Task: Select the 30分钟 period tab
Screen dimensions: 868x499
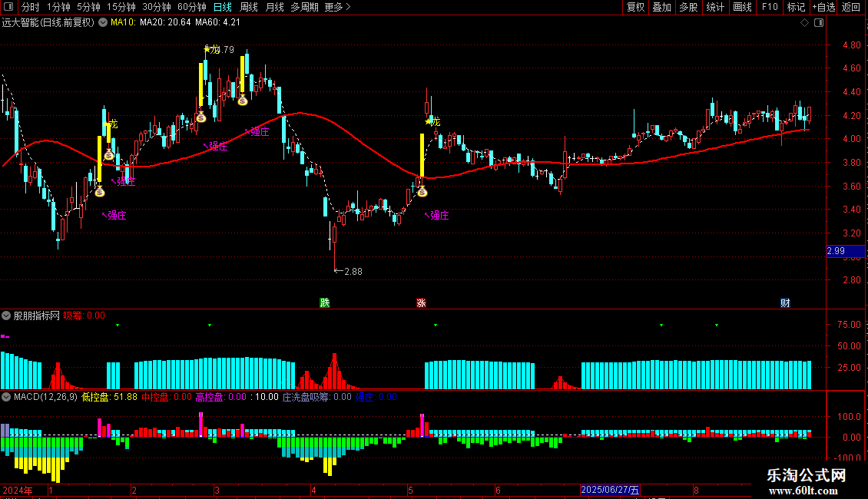Action: [157, 7]
